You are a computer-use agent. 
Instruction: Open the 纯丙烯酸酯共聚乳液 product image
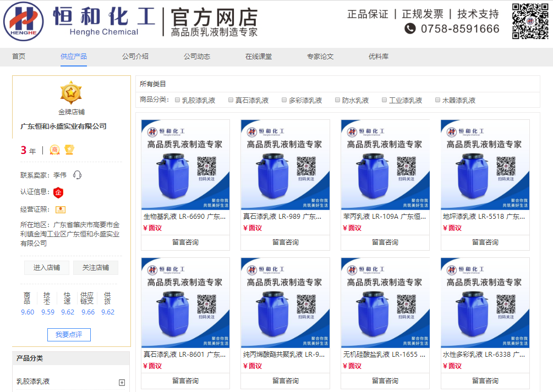pos(286,303)
